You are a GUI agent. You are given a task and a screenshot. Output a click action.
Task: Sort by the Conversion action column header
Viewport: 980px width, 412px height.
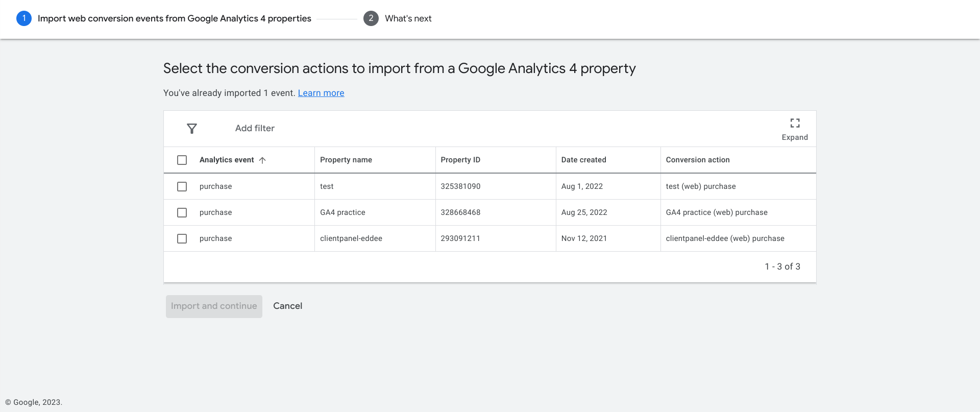(697, 160)
